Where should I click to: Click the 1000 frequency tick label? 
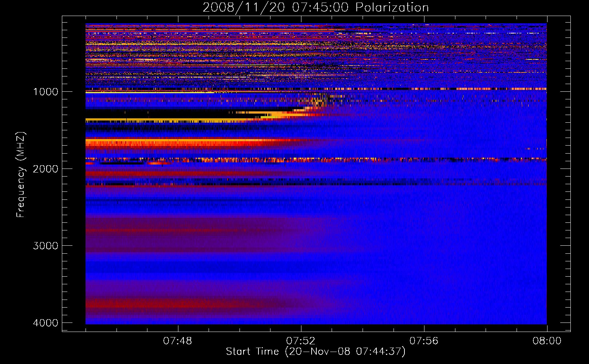46,92
